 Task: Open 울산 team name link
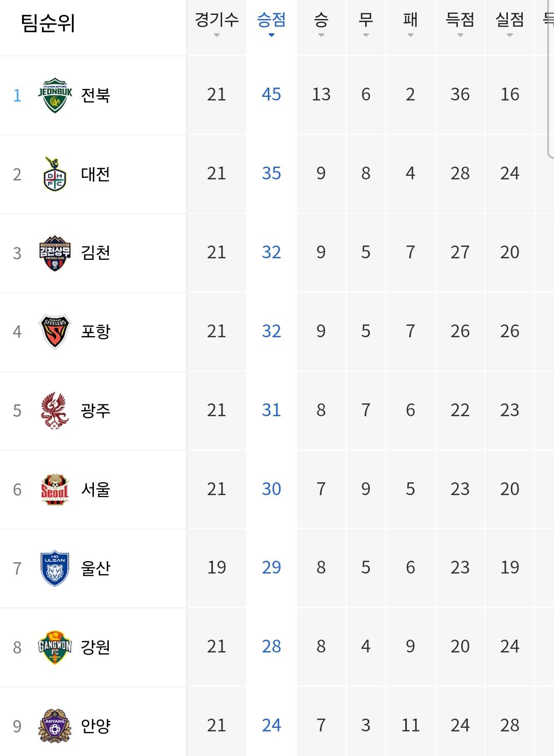point(95,568)
